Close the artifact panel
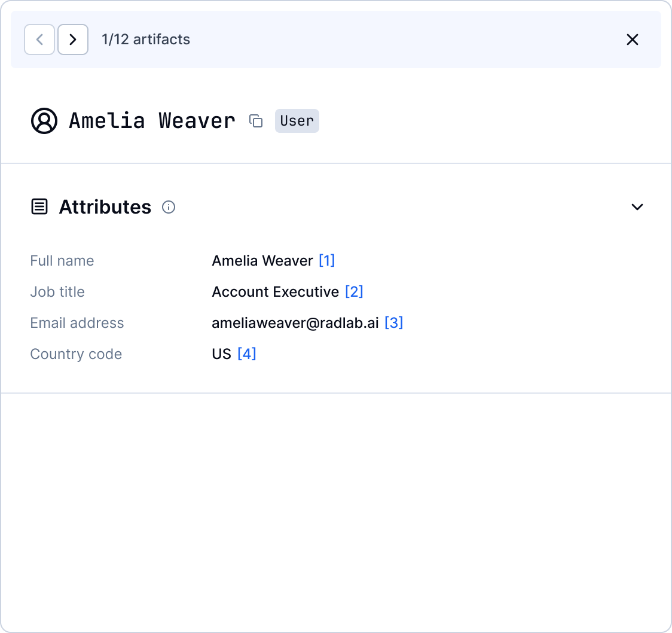 (632, 39)
